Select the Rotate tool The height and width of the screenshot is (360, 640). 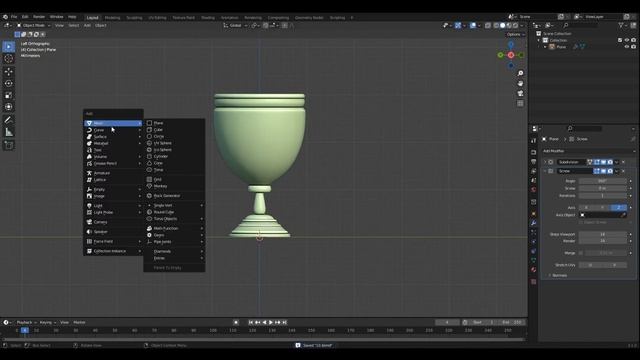[9, 83]
